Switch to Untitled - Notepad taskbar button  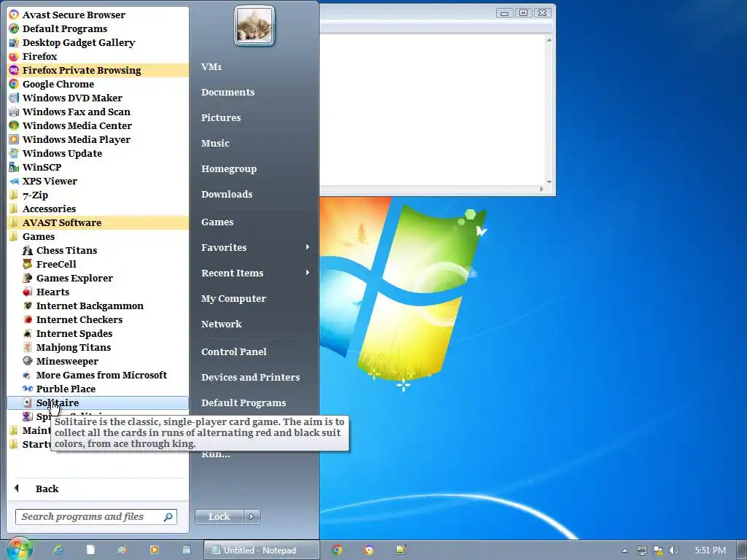[x=261, y=550]
